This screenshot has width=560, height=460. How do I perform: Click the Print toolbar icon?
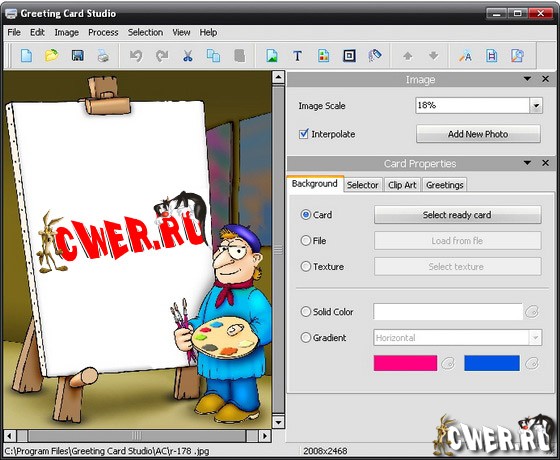click(103, 56)
